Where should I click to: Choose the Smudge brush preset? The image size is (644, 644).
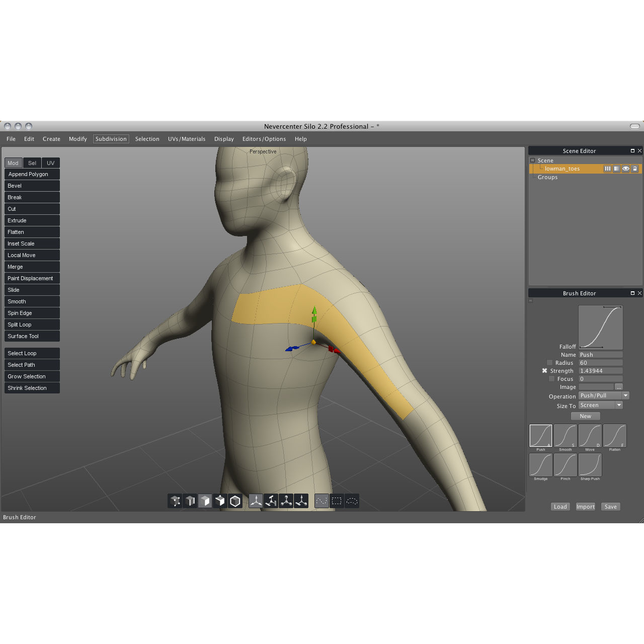click(541, 465)
